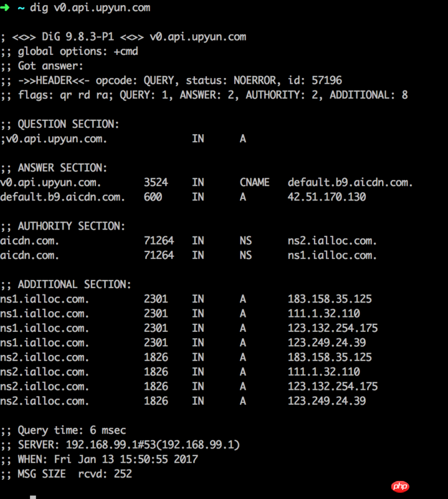This screenshot has width=448, height=499.
Task: Select the 'ADDITIONAL: 8' count
Action: (368, 95)
